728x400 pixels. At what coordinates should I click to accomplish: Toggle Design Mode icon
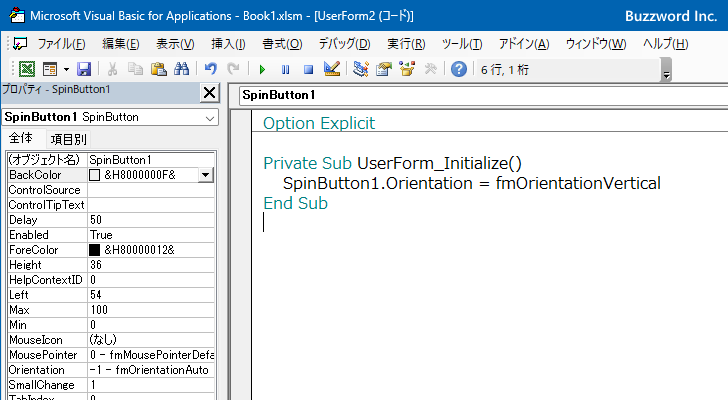coord(332,69)
